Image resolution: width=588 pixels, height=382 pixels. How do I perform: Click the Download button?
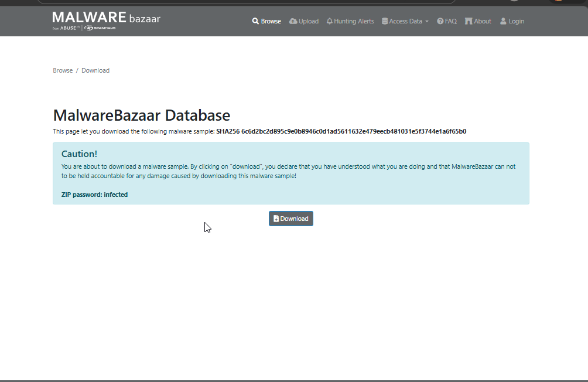[x=291, y=219]
